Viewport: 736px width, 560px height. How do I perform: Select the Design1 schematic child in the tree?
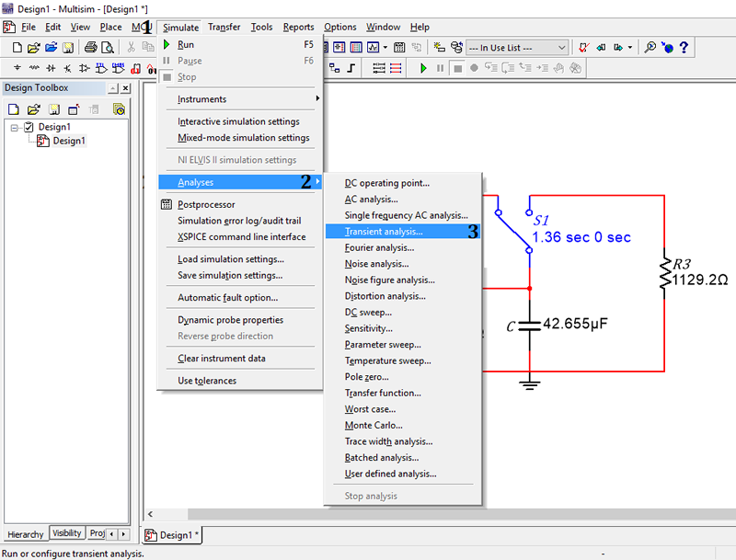[x=62, y=141]
